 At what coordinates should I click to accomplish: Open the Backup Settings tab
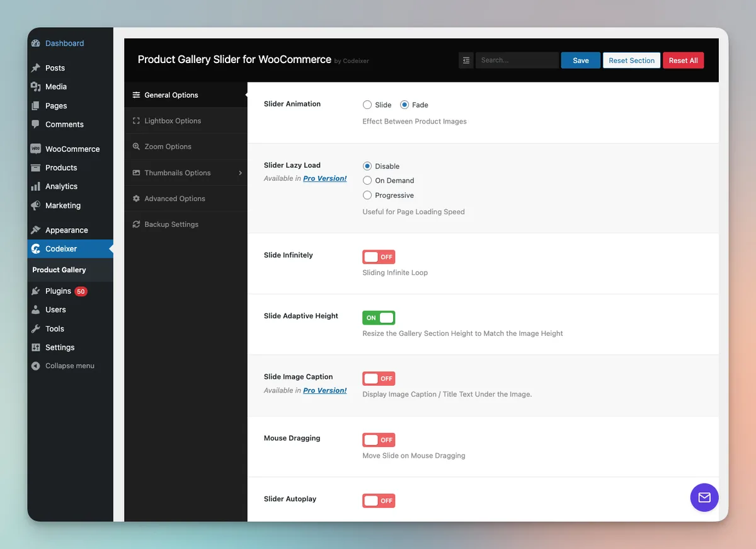pos(186,224)
